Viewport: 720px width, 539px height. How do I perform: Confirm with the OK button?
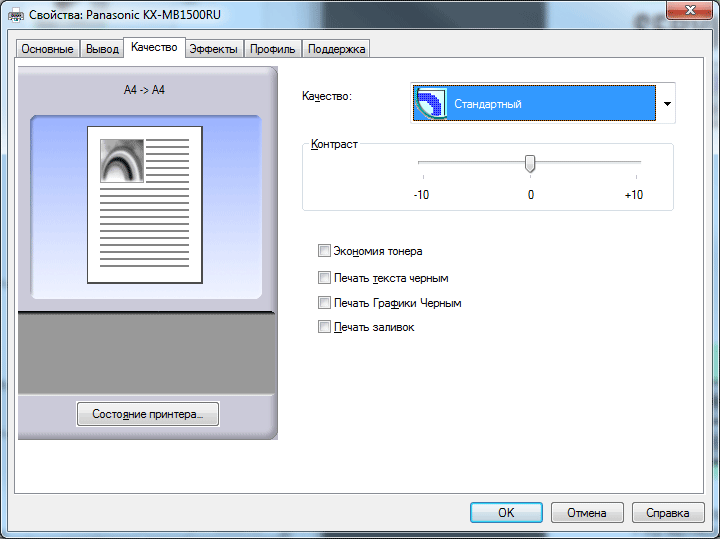506,512
